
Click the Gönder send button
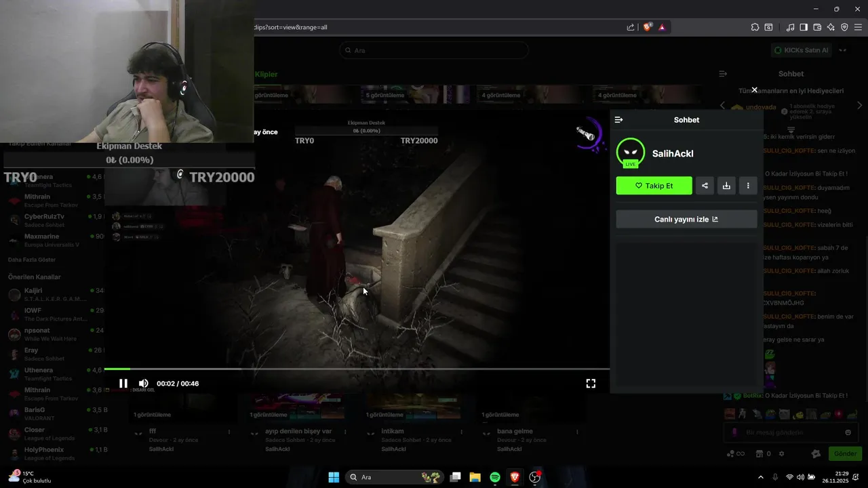click(845, 453)
